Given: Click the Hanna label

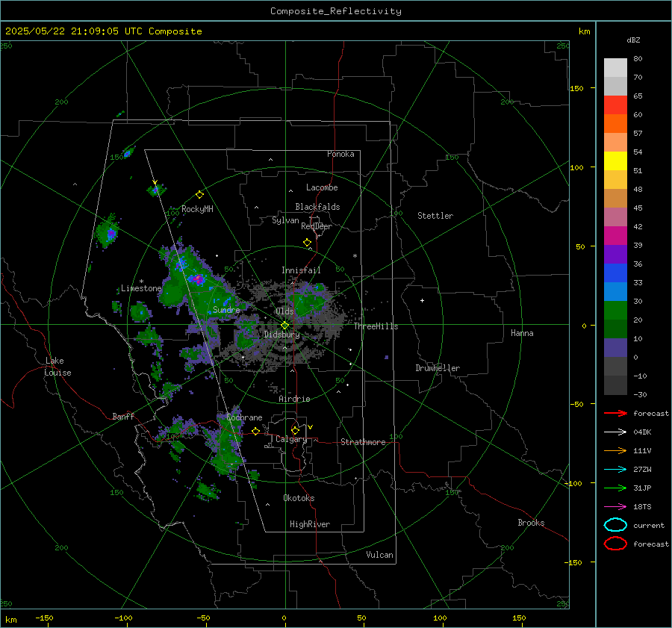Looking at the screenshot, I should coord(522,333).
